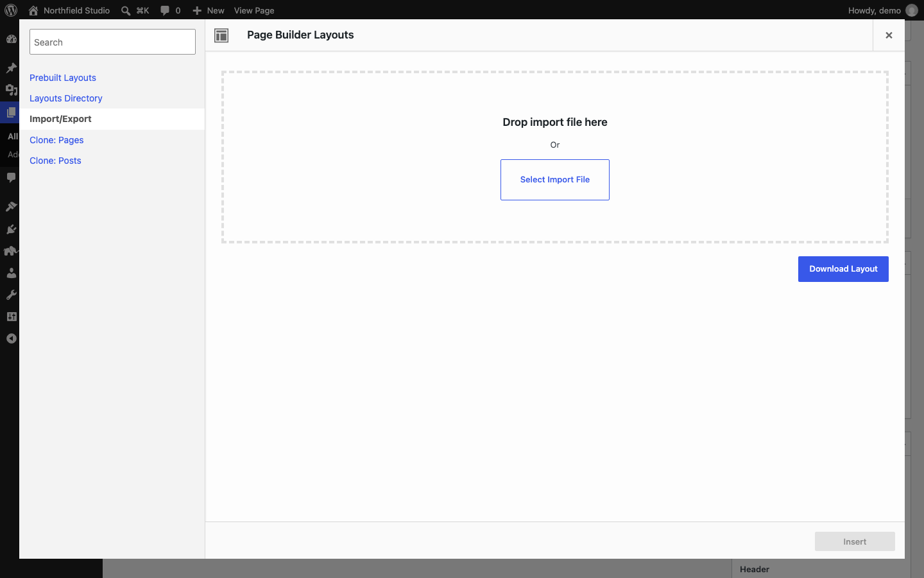Screen dimensions: 924x578
Task: Click the home icon beside Northfield Studio
Action: (x=33, y=10)
